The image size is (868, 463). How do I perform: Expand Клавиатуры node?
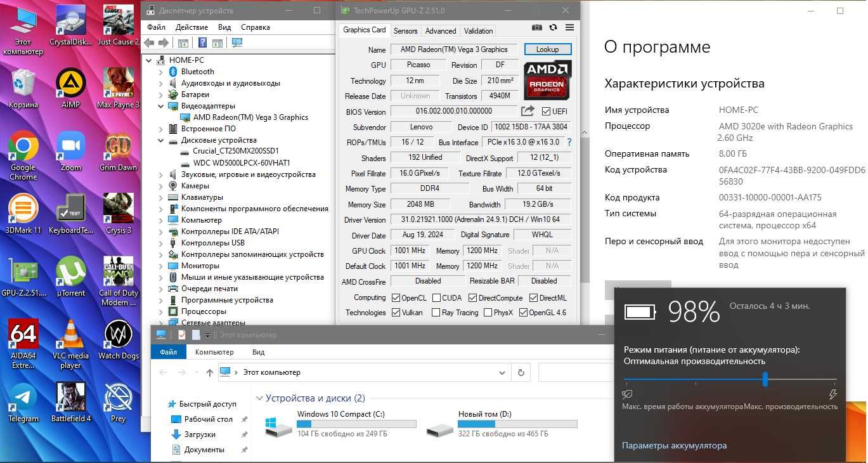click(x=161, y=197)
